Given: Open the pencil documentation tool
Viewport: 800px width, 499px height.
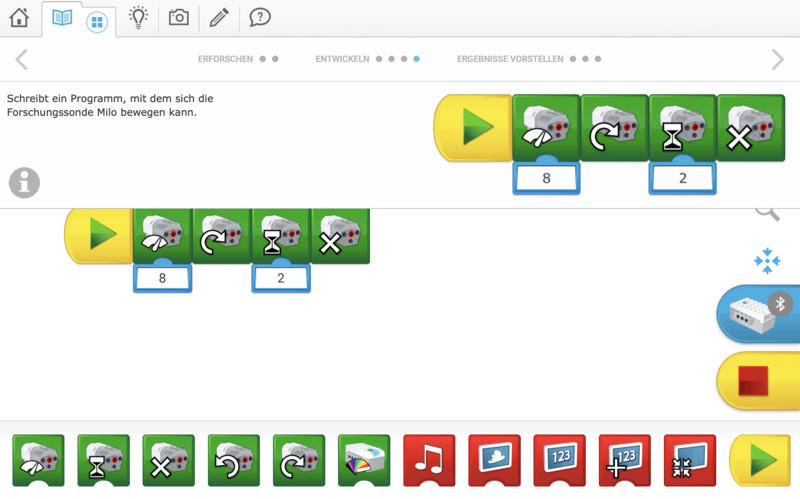Looking at the screenshot, I should [219, 17].
